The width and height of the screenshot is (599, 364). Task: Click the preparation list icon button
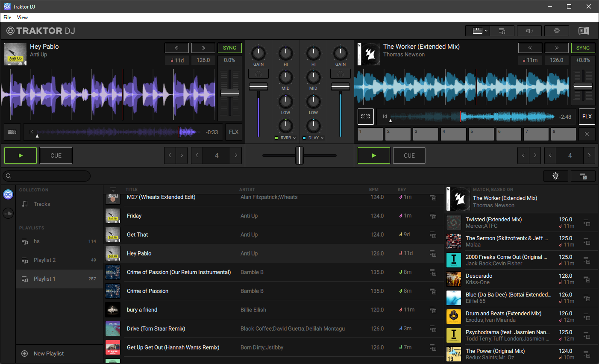coord(584,176)
